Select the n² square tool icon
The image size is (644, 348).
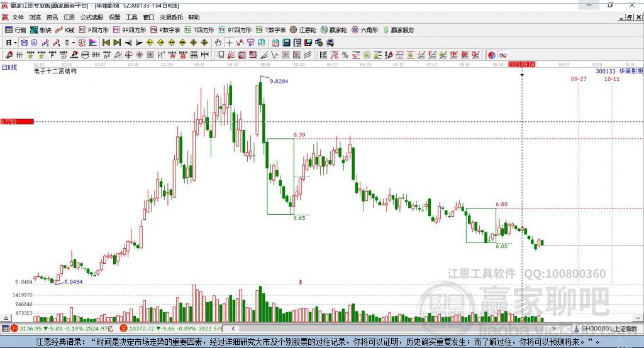coord(107,55)
